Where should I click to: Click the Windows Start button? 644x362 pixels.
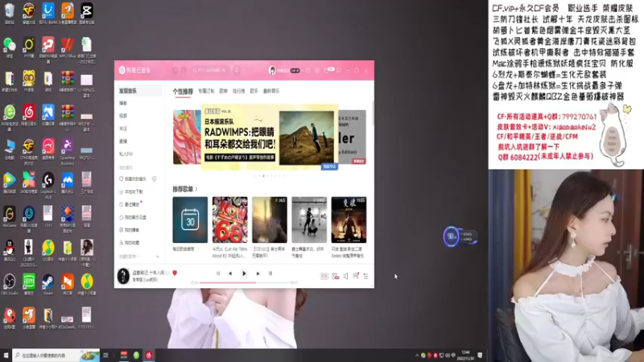click(6, 356)
